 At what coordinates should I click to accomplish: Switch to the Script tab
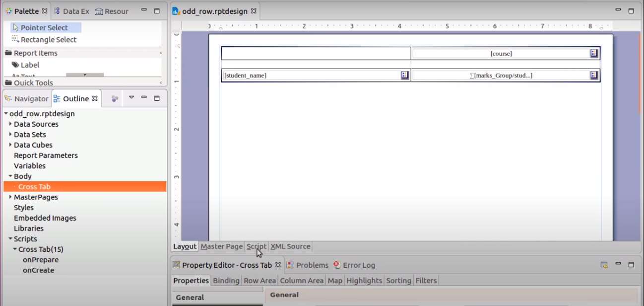point(257,246)
